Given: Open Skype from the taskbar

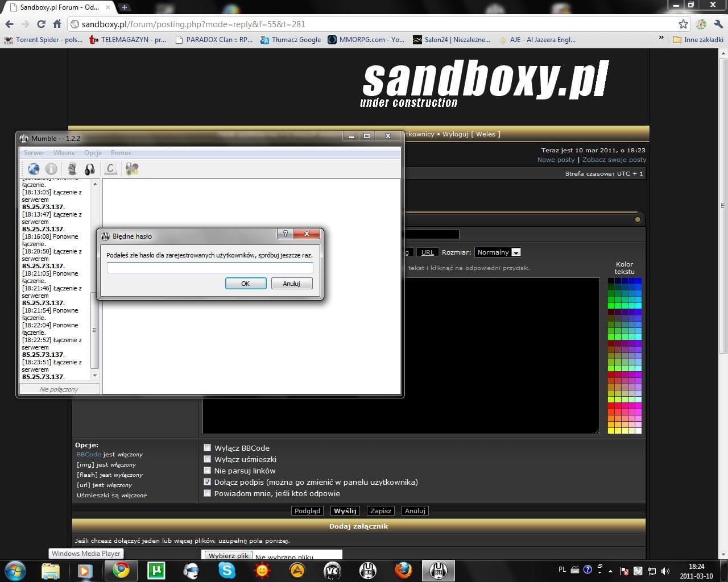Looking at the screenshot, I should (x=226, y=569).
